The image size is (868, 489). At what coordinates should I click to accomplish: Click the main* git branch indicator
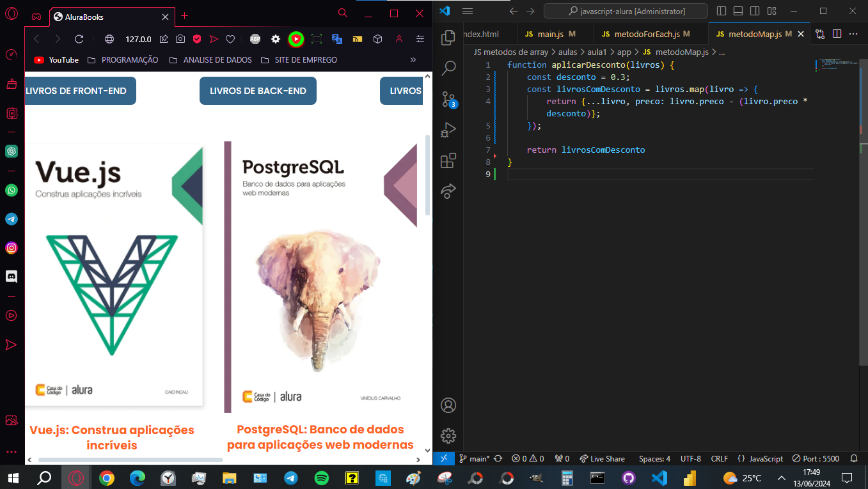[x=474, y=458]
